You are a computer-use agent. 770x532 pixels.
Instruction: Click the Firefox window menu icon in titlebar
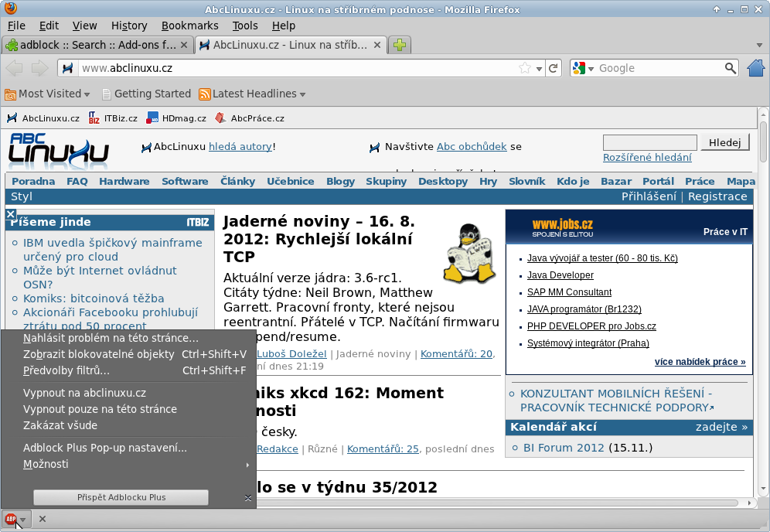10,9
